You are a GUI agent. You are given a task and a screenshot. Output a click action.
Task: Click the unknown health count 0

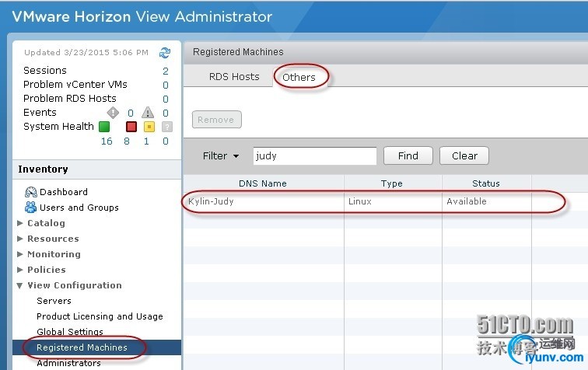coord(166,141)
